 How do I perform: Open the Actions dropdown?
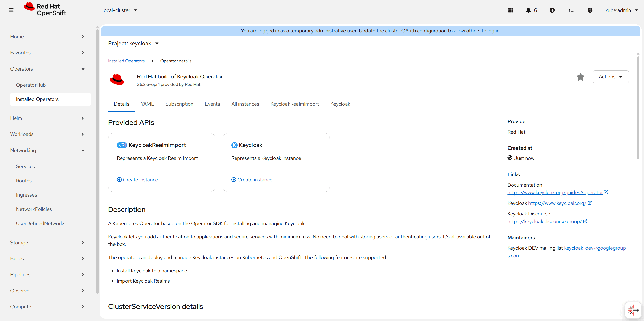(611, 77)
